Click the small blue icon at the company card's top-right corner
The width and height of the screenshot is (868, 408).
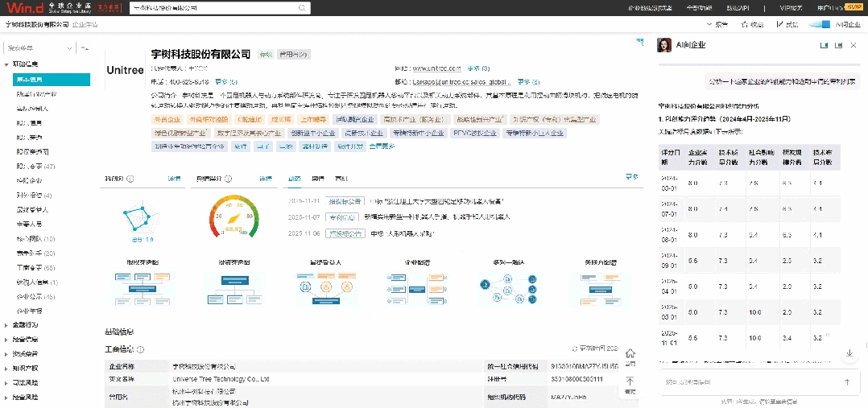coord(640,41)
